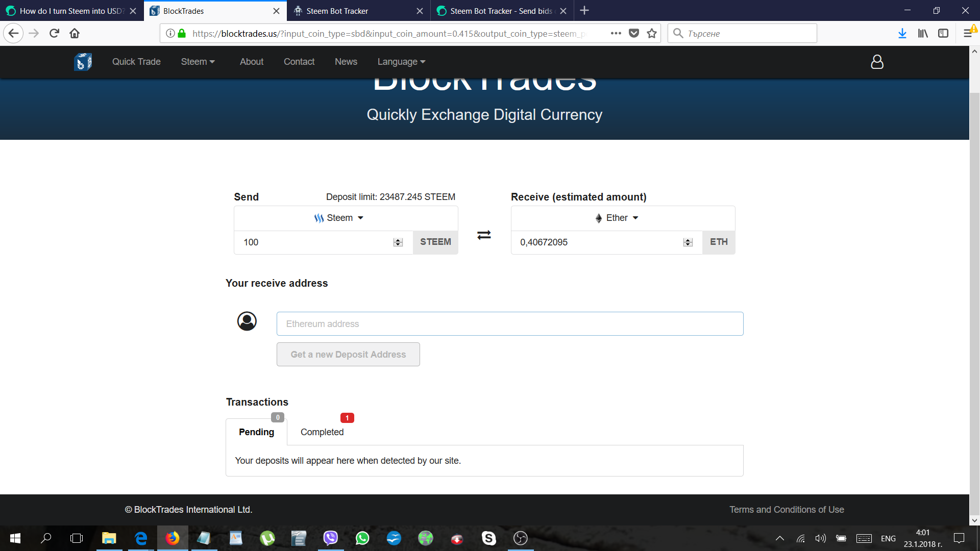Focus the Ethereum address input field
Viewport: 980px width, 551px height.
[x=509, y=324]
